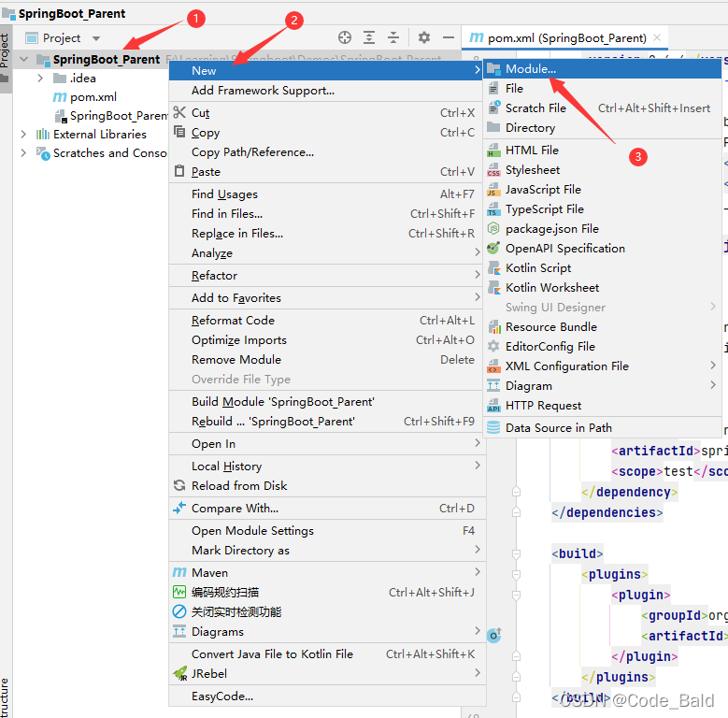Click the </dependencies> closing tag in the editor
This screenshot has width=728, height=718.
pyautogui.click(x=607, y=512)
